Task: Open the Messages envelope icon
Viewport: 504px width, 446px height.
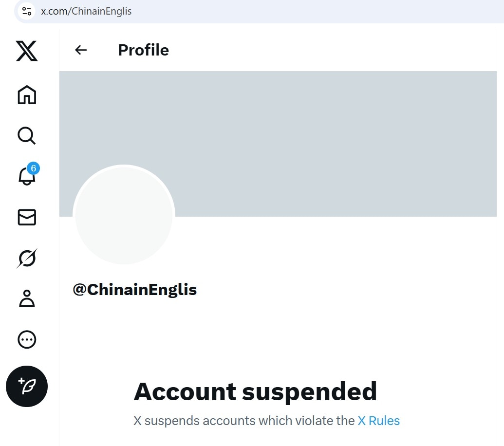Action: point(27,217)
